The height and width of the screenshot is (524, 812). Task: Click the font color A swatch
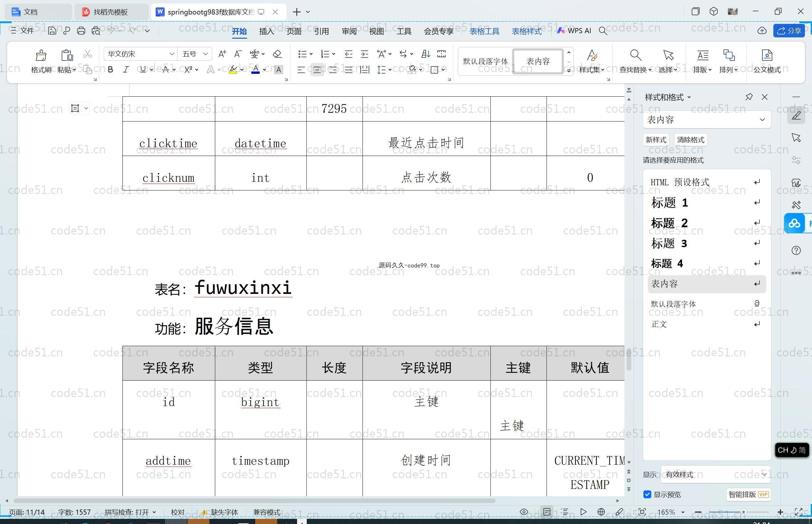click(x=256, y=70)
